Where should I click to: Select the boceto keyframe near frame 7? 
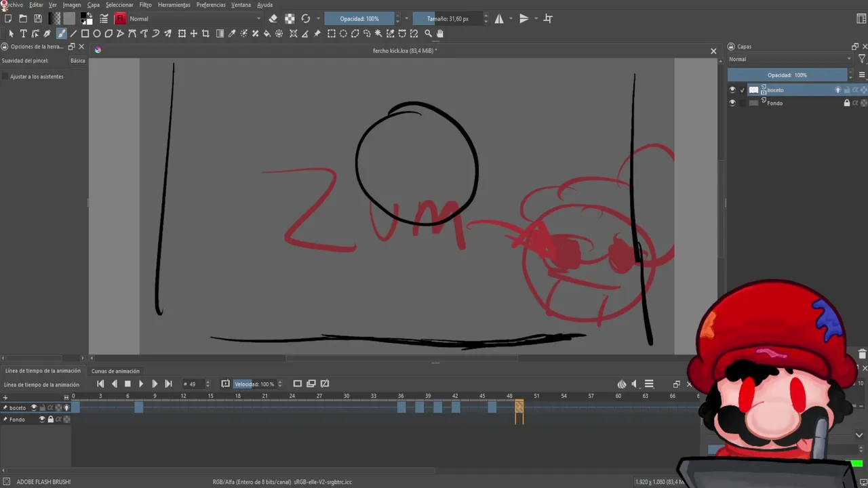[x=139, y=407]
